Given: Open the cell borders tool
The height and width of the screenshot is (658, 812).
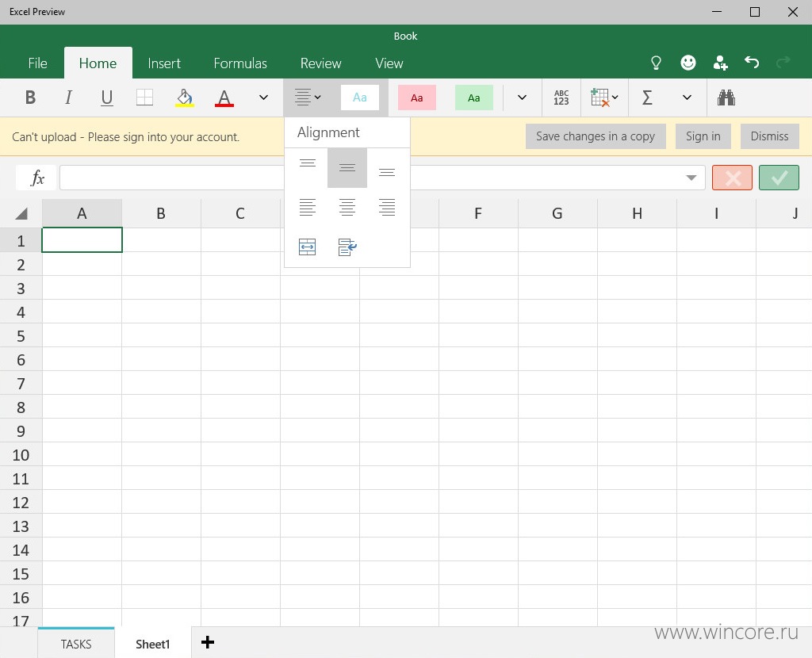Looking at the screenshot, I should tap(144, 98).
